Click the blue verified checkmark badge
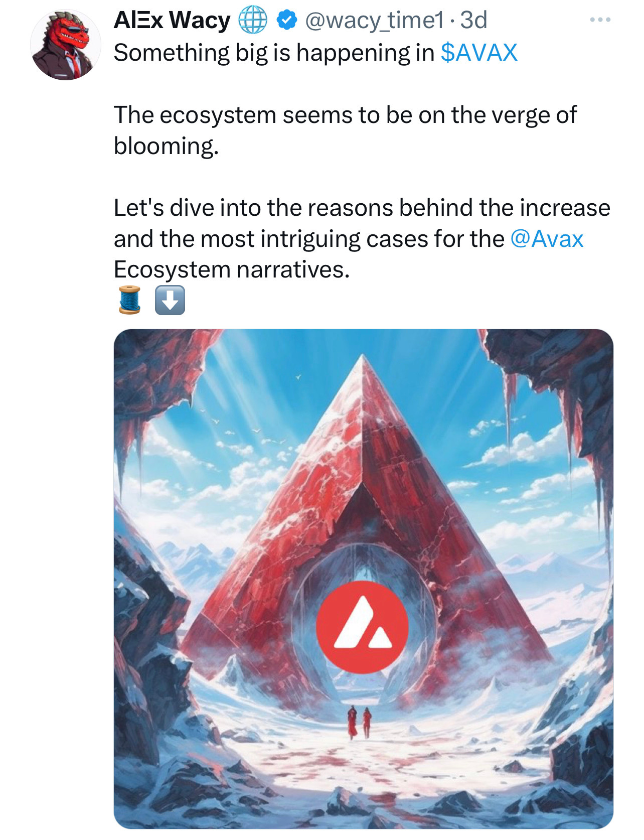The height and width of the screenshot is (840, 644). click(286, 21)
